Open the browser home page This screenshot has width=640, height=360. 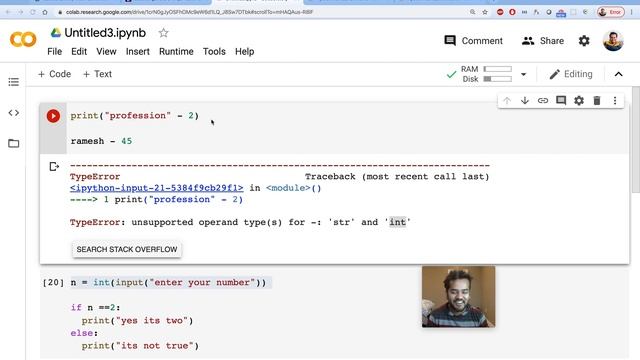pyautogui.click(x=45, y=12)
